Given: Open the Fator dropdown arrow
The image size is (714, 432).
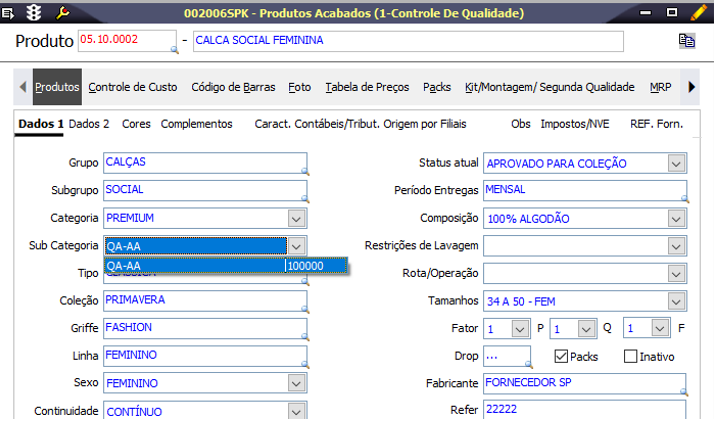Looking at the screenshot, I should tap(520, 329).
